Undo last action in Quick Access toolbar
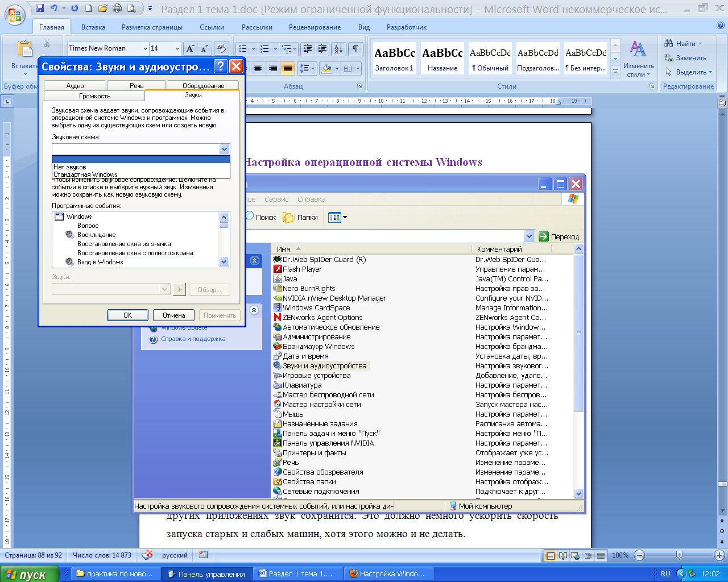 [54, 9]
